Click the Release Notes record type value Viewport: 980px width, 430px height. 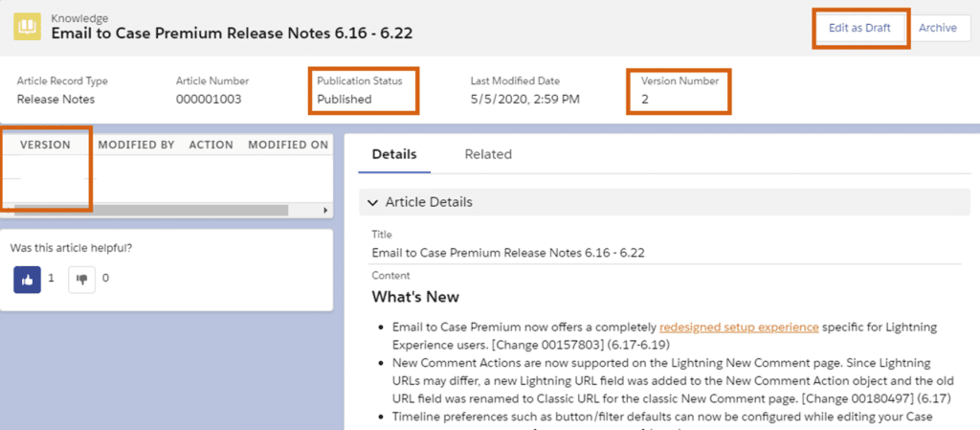click(56, 99)
